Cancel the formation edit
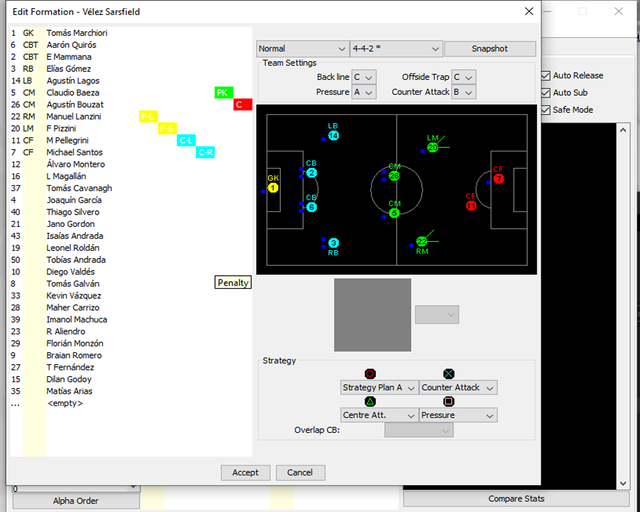The image size is (640, 512). click(300, 472)
